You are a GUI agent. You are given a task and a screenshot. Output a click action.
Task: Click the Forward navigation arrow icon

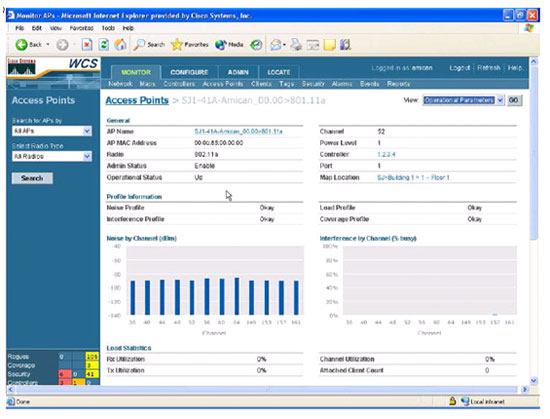pyautogui.click(x=62, y=45)
